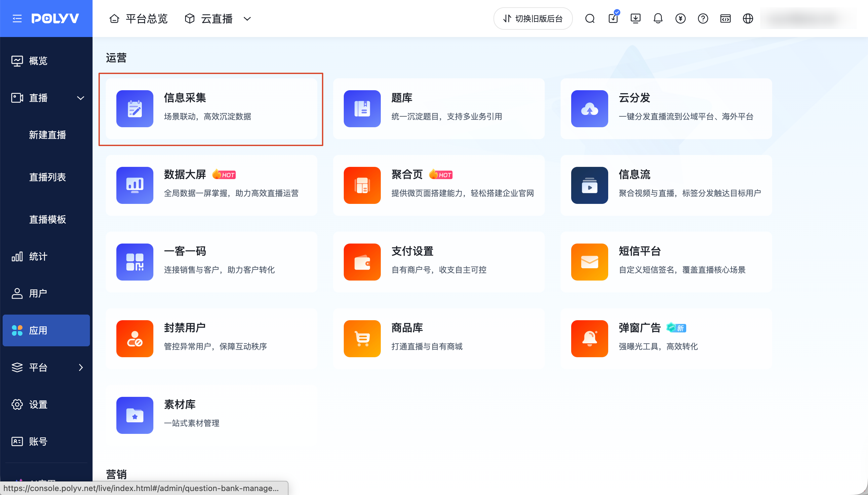
Task: Open the 云直播 product dropdown chevron
Action: [x=247, y=19]
